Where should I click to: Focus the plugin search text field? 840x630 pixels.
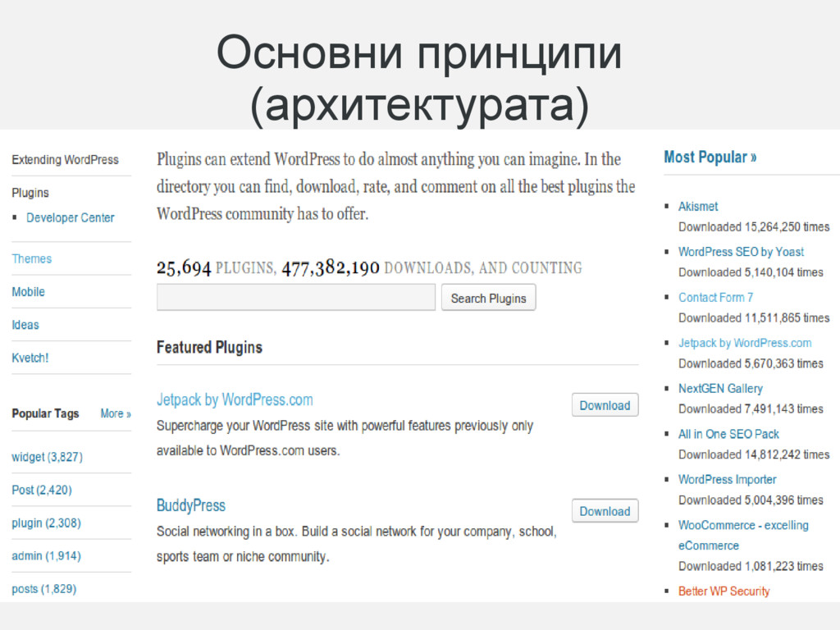(x=295, y=297)
